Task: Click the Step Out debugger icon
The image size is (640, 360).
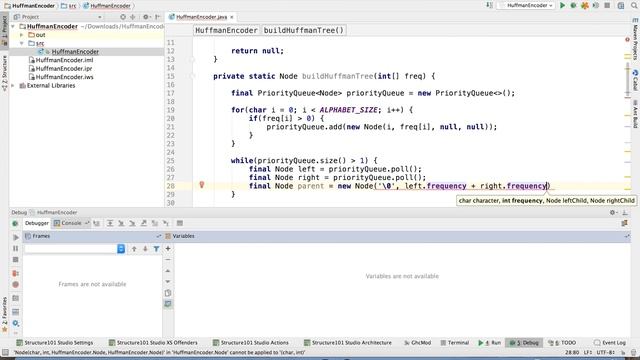Action: click(x=144, y=223)
